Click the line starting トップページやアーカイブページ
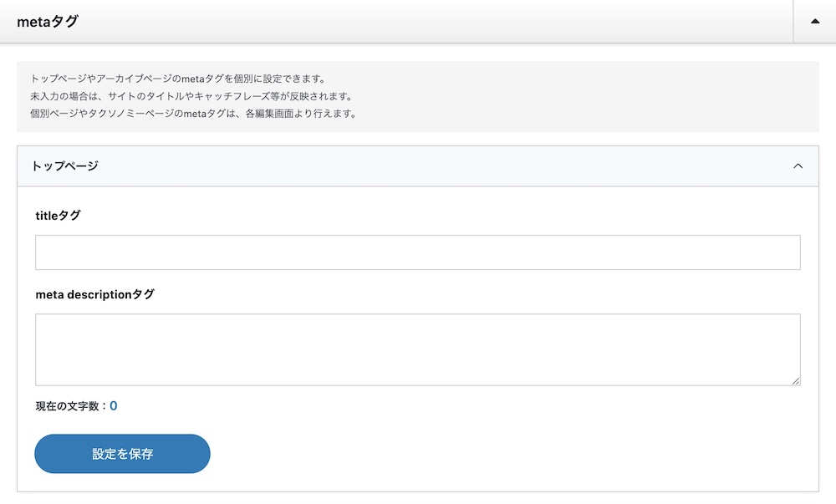 [178, 79]
